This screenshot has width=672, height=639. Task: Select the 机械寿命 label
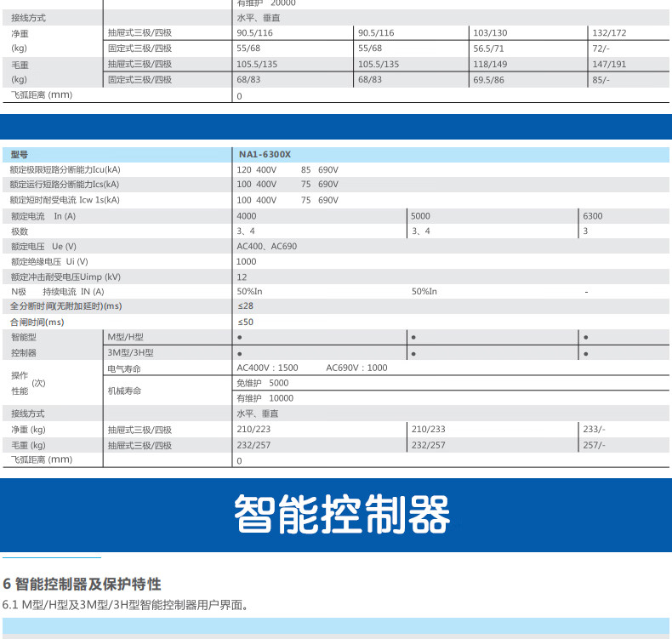tap(124, 391)
